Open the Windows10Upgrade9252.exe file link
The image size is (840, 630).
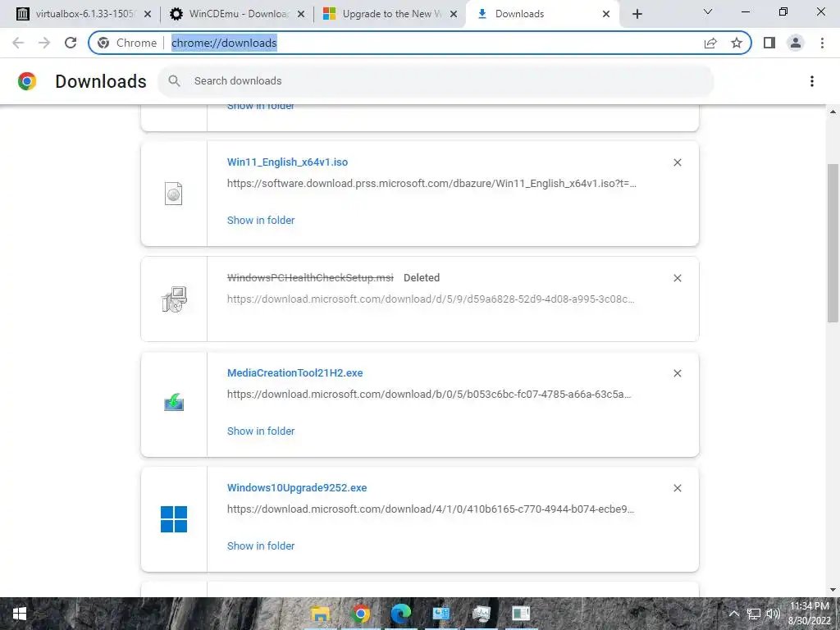(297, 488)
